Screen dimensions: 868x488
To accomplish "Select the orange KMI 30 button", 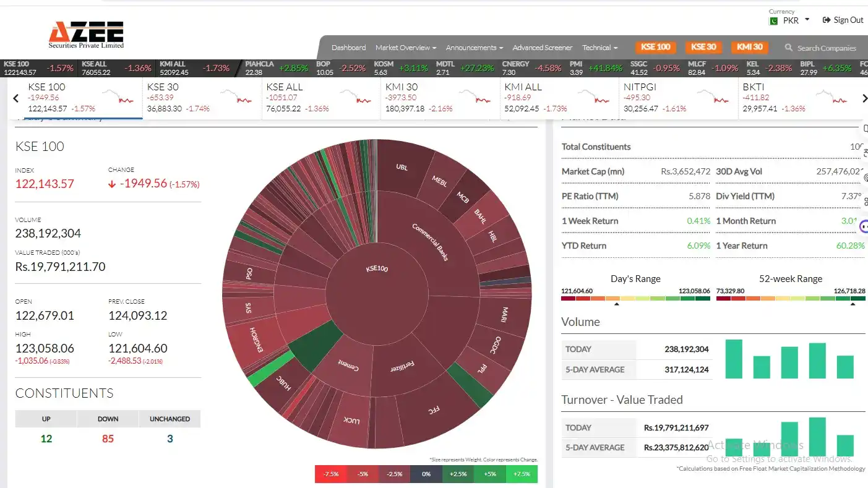I will [x=749, y=47].
